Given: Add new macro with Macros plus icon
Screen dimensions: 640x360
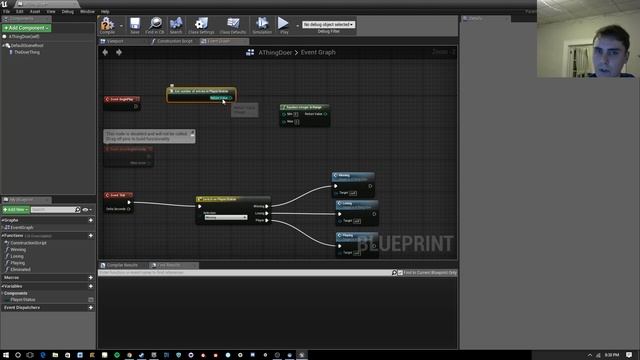Looking at the screenshot, I should tap(91, 278).
